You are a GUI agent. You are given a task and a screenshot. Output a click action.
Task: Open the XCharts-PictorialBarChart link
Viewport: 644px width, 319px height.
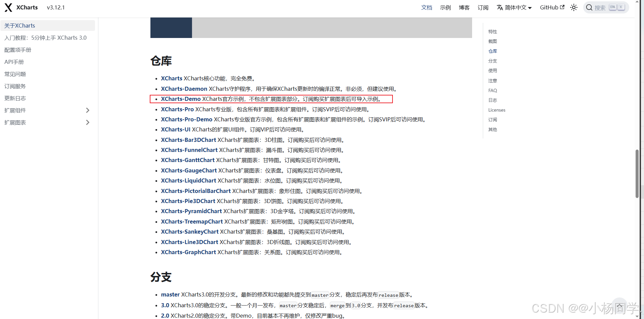(196, 191)
